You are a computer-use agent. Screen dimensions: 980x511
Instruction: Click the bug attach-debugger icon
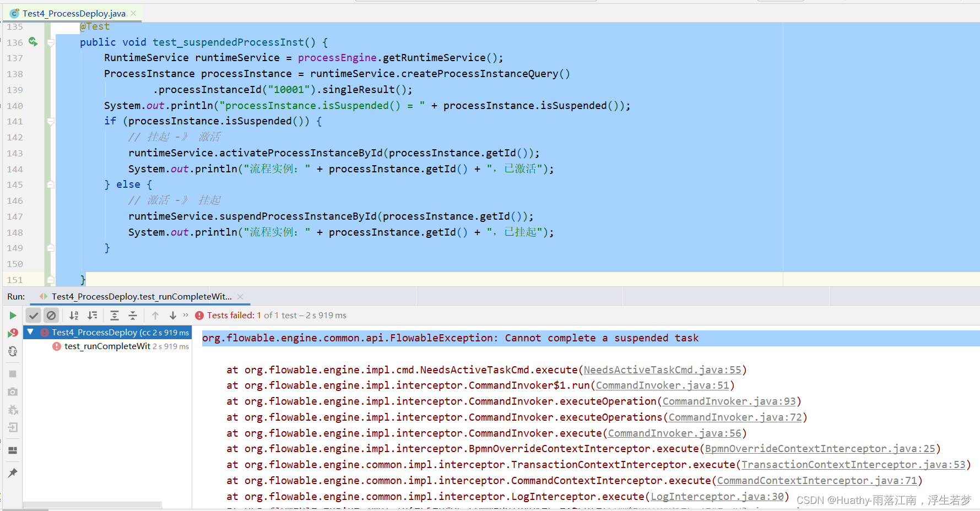pos(13,410)
